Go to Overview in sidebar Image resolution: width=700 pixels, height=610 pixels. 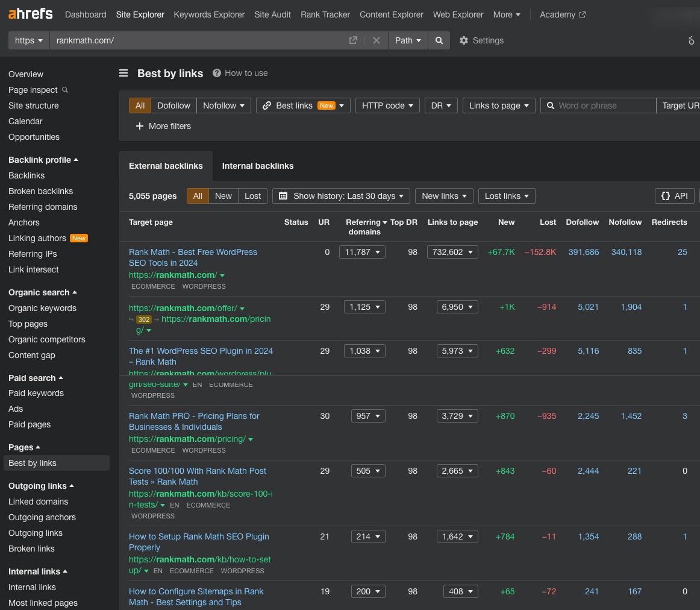pos(26,74)
